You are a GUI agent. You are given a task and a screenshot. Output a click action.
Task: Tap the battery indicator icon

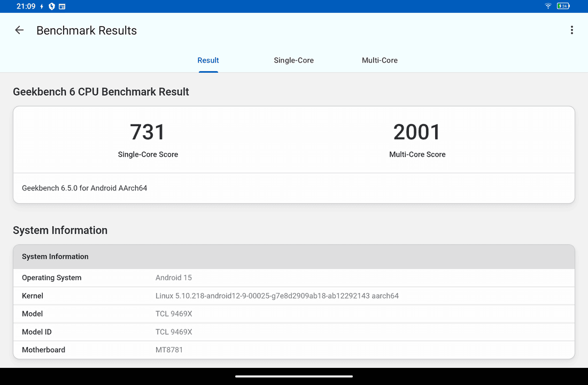tap(563, 6)
